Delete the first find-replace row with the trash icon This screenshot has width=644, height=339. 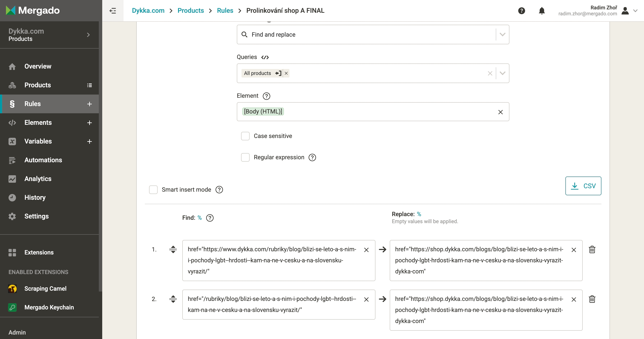[592, 250]
